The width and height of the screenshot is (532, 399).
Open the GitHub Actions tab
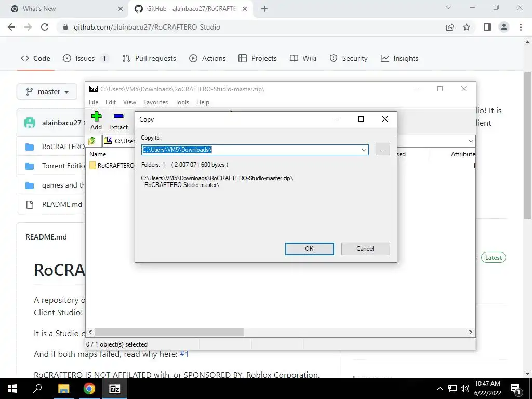(207, 58)
